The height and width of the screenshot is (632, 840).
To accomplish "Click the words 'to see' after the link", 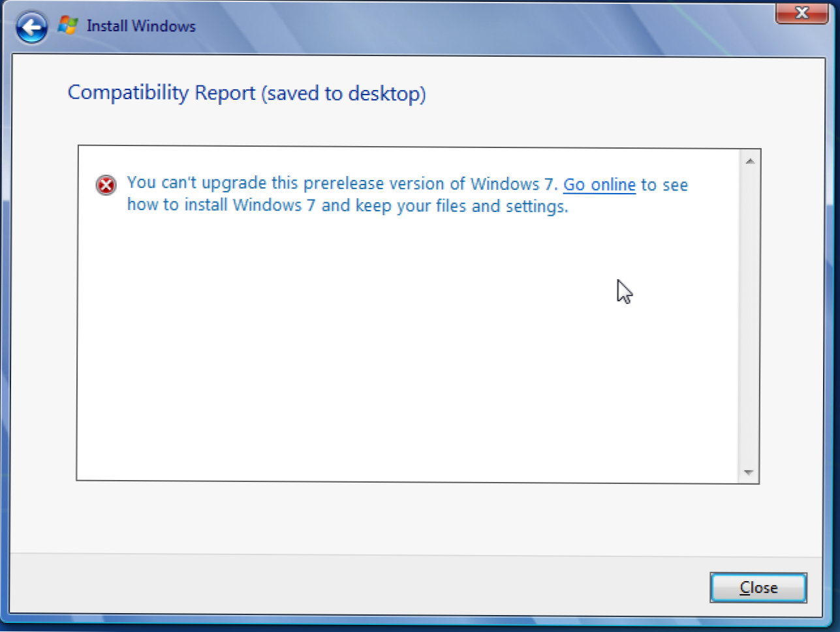I will click(x=664, y=185).
